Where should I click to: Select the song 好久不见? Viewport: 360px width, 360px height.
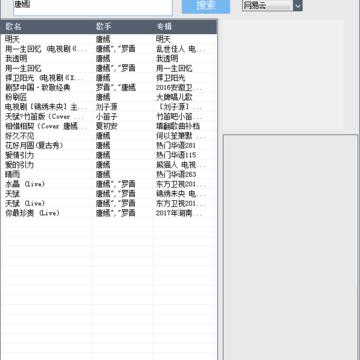coord(20,136)
